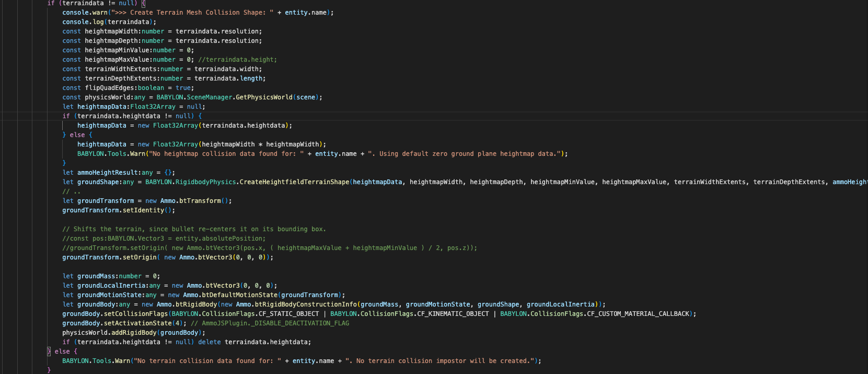Click the AmmoJSPlugin._DISABLE_DEACTIVATION_FLAG comment
868x374 pixels.
pyautogui.click(x=270, y=323)
